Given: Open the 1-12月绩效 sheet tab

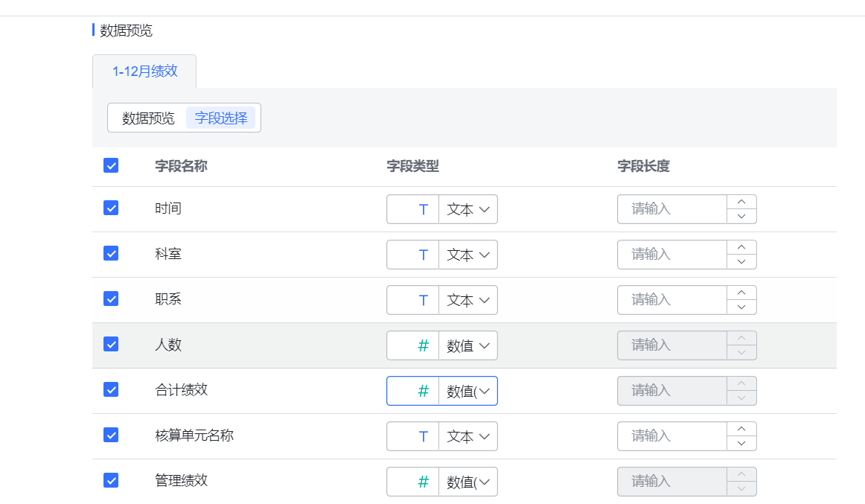Looking at the screenshot, I should point(144,71).
